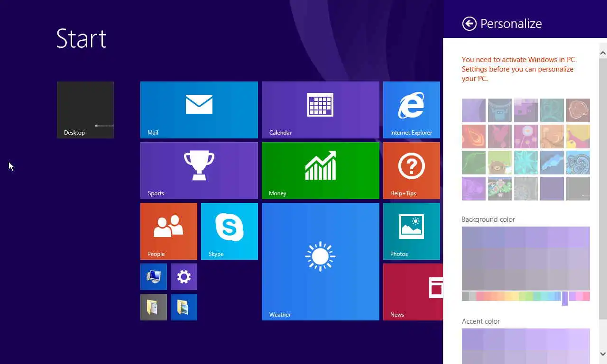Viewport: 607px width, 364px height.
Task: Open the Help+Tips tile
Action: [x=412, y=171]
